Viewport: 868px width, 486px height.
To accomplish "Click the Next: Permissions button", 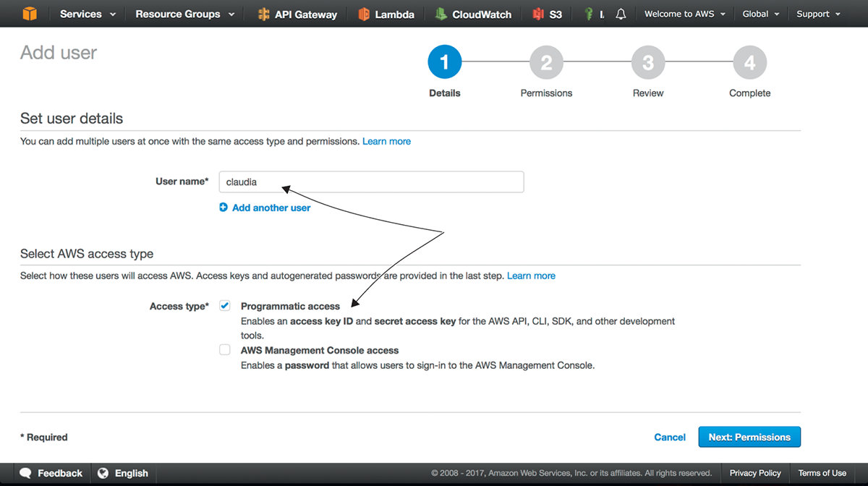I will [x=749, y=437].
